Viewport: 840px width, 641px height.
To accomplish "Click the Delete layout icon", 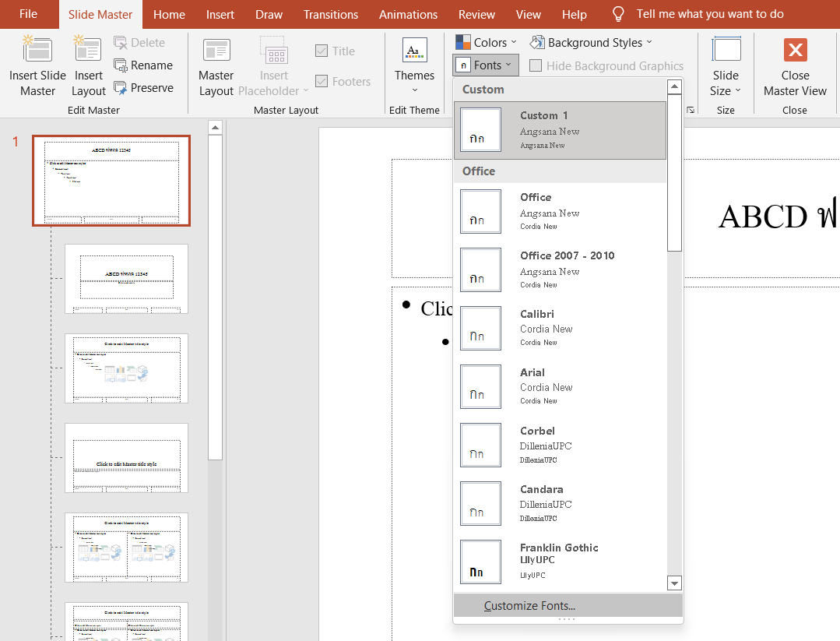I will coord(121,43).
